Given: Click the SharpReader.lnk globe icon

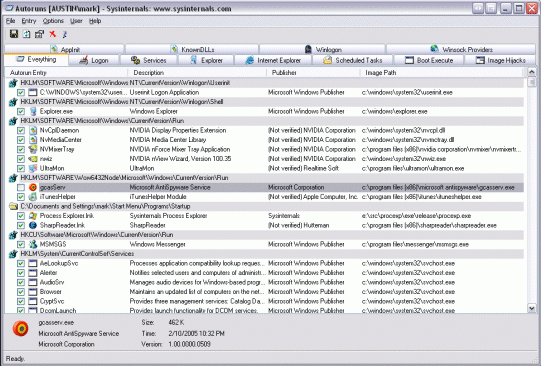Looking at the screenshot, I should pos(33,225).
